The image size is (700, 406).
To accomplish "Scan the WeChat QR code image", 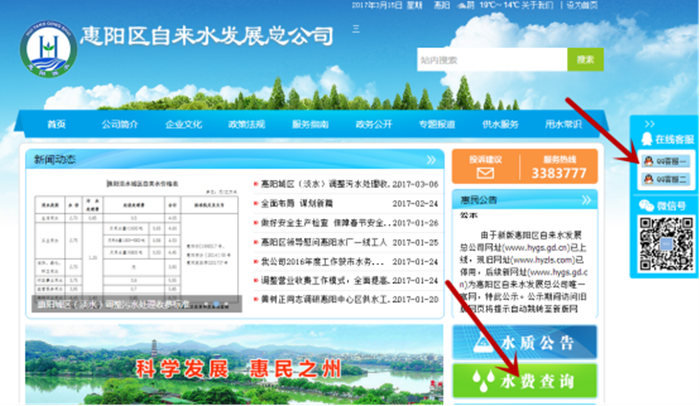I will click(665, 245).
